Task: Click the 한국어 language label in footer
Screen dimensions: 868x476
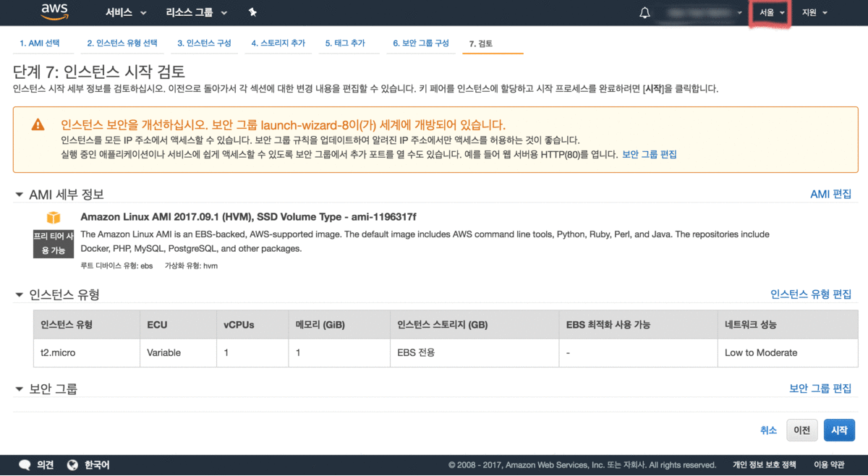Action: [x=97, y=465]
